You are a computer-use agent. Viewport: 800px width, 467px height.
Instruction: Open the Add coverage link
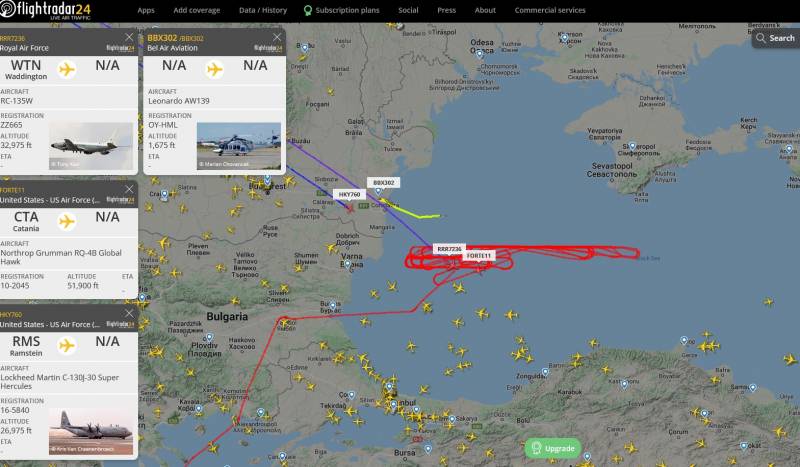click(x=197, y=10)
